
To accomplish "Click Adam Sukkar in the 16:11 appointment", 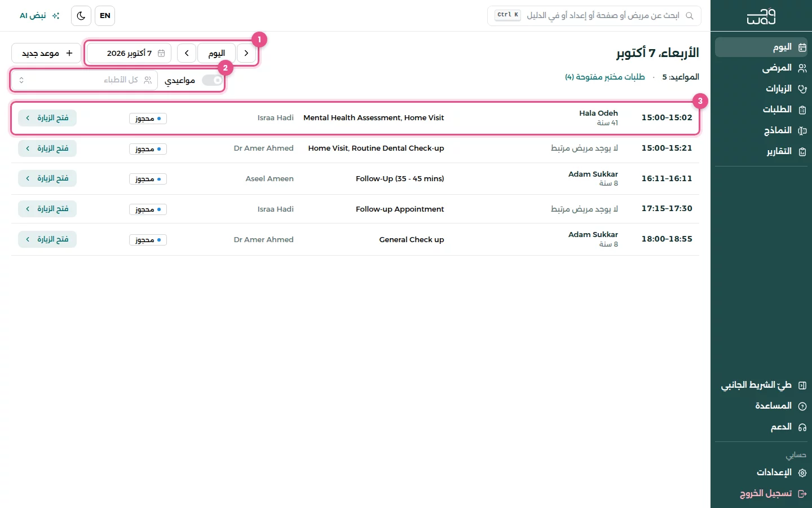I will point(593,174).
